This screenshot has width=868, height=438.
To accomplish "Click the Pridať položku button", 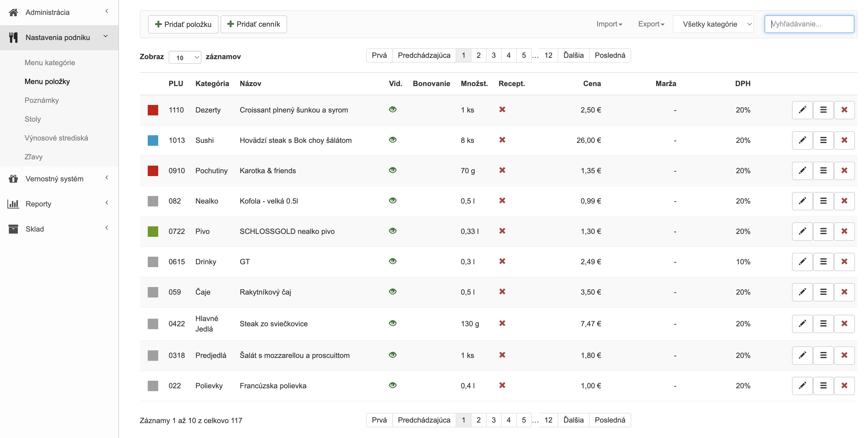I will tap(183, 24).
